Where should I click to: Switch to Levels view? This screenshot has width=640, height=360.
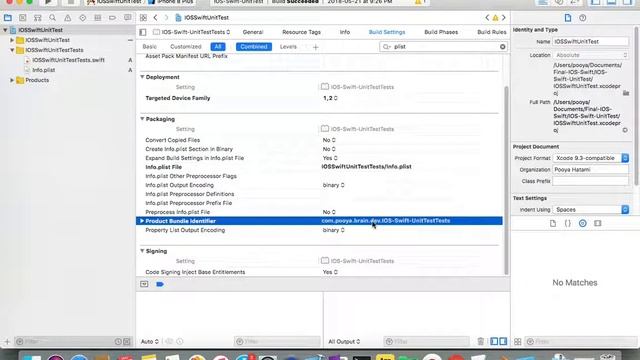tap(288, 47)
